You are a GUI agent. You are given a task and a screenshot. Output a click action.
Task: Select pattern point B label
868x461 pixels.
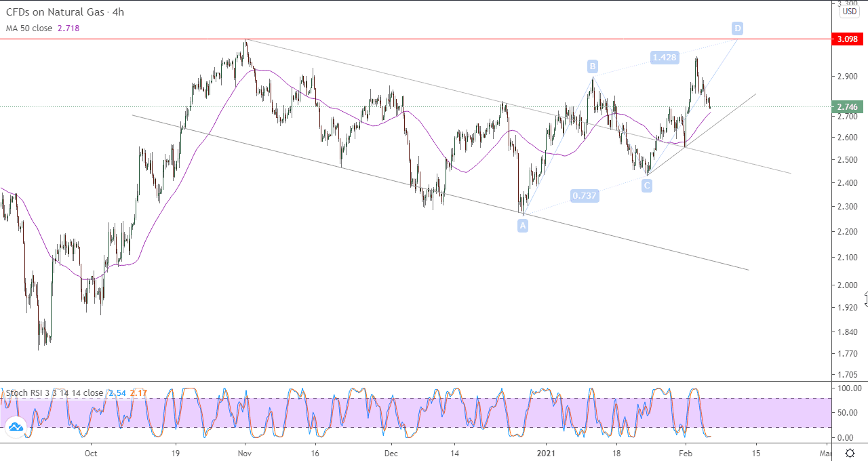pos(593,66)
